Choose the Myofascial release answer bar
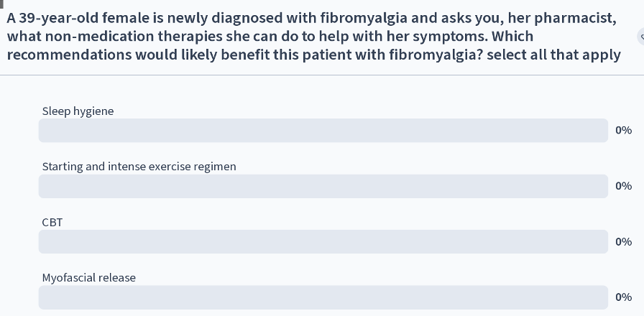 coord(323,297)
